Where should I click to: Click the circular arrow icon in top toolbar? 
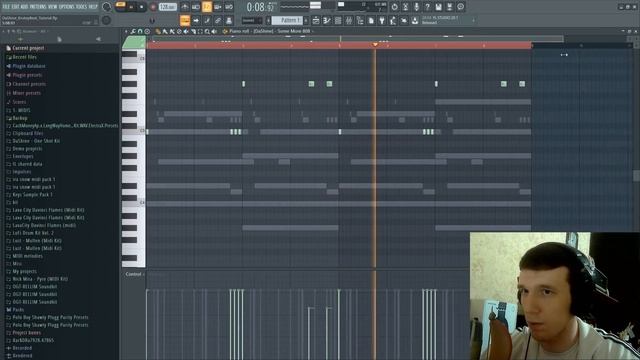click(394, 7)
